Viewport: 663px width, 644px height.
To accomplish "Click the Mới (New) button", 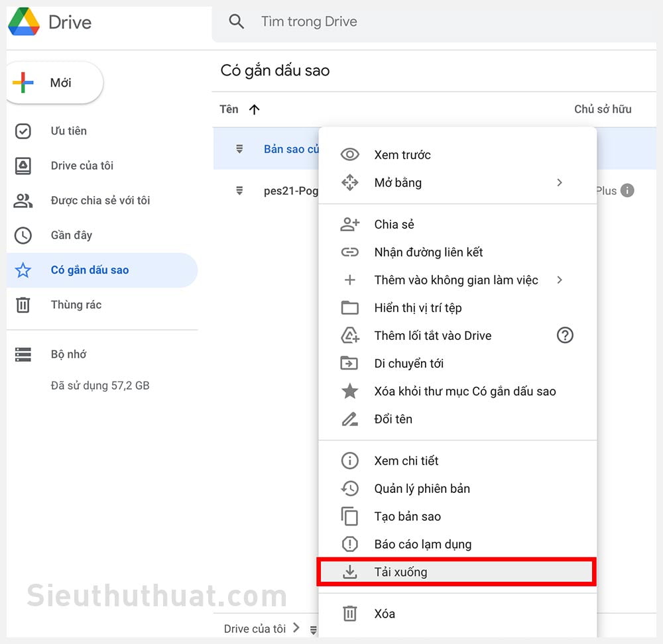I will 55,82.
